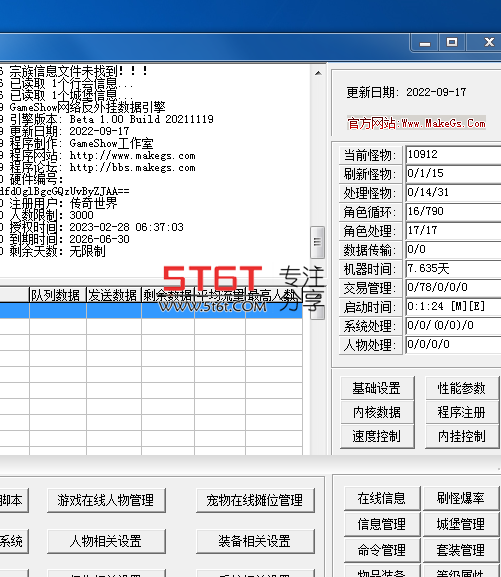The height and width of the screenshot is (577, 501).
Task: Open 城堡管理 panel
Action: coord(461,524)
